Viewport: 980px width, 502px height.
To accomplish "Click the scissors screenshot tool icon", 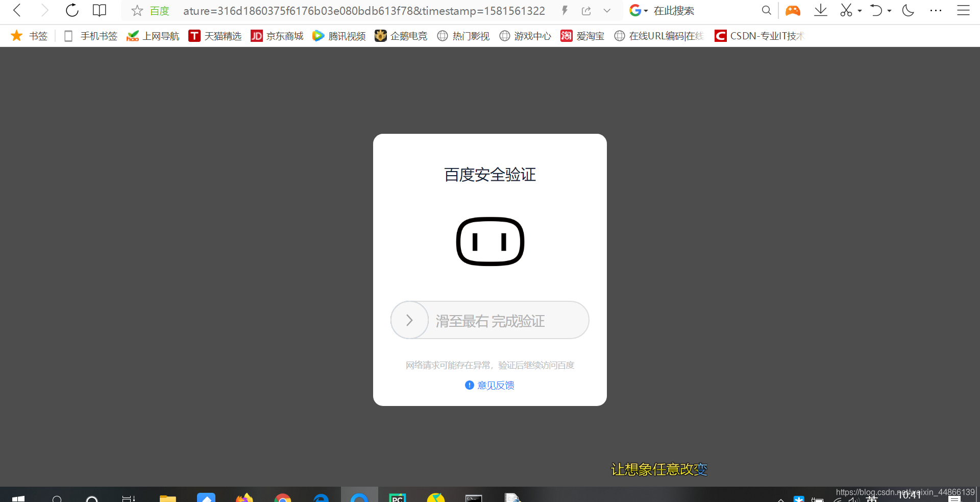I will (x=846, y=10).
